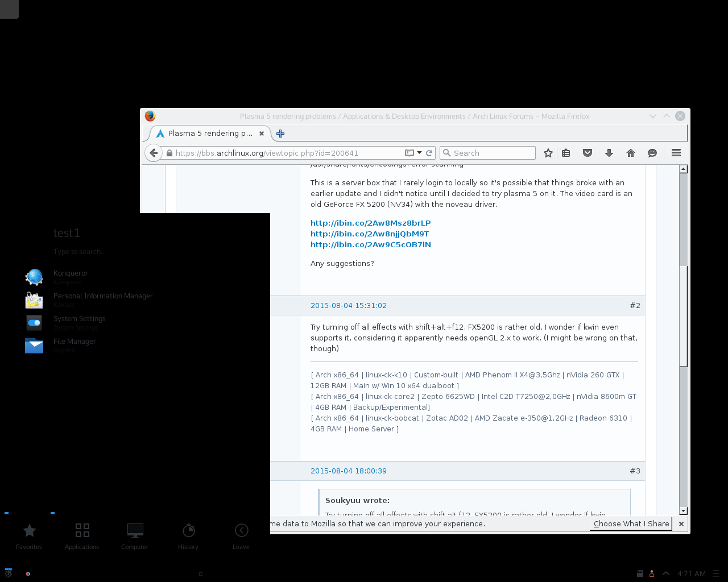Screen dimensions: 728x582
Task: Click Choose What I Share button
Action: point(631,524)
